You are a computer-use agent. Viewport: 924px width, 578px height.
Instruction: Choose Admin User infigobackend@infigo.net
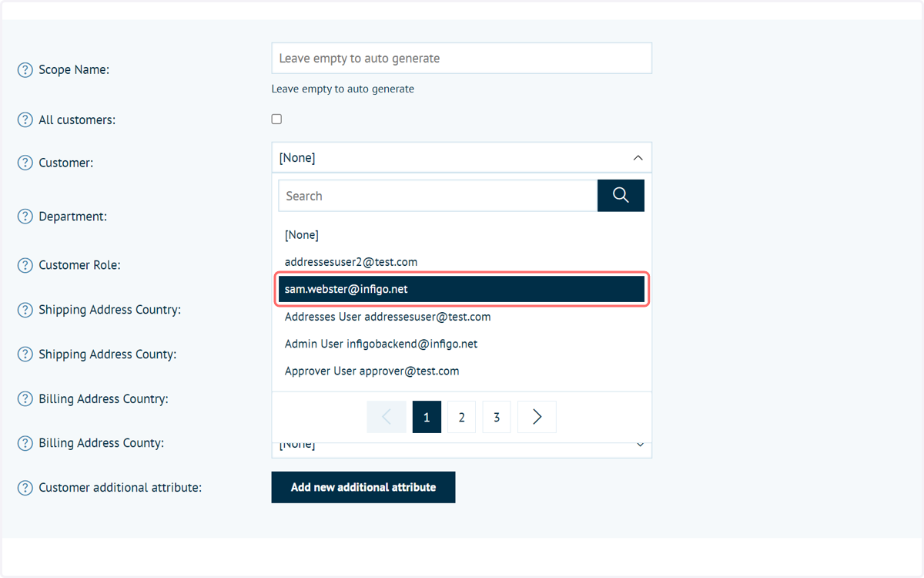click(461, 344)
